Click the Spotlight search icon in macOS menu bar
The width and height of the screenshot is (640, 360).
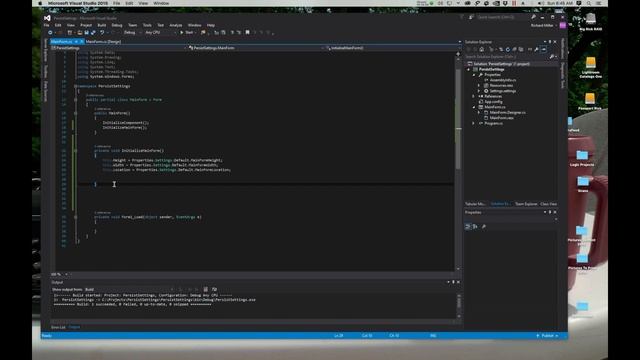(589, 3)
